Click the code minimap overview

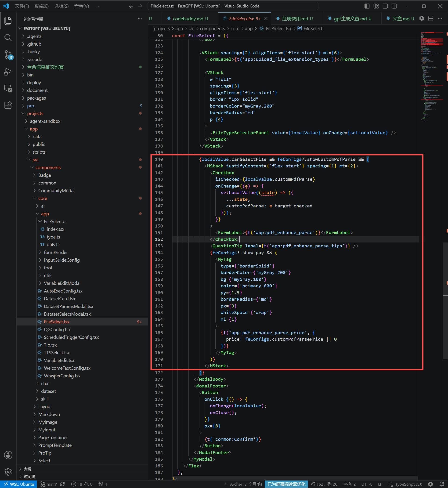[432, 76]
